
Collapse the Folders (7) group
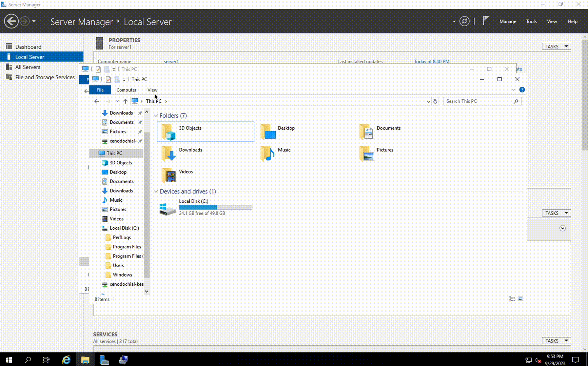point(156,116)
